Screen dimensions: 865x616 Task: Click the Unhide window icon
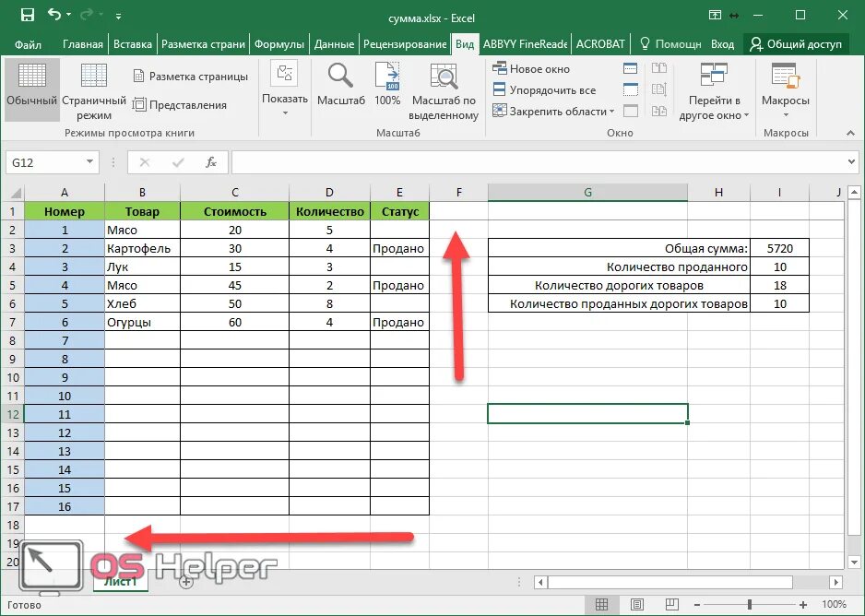coord(630,111)
